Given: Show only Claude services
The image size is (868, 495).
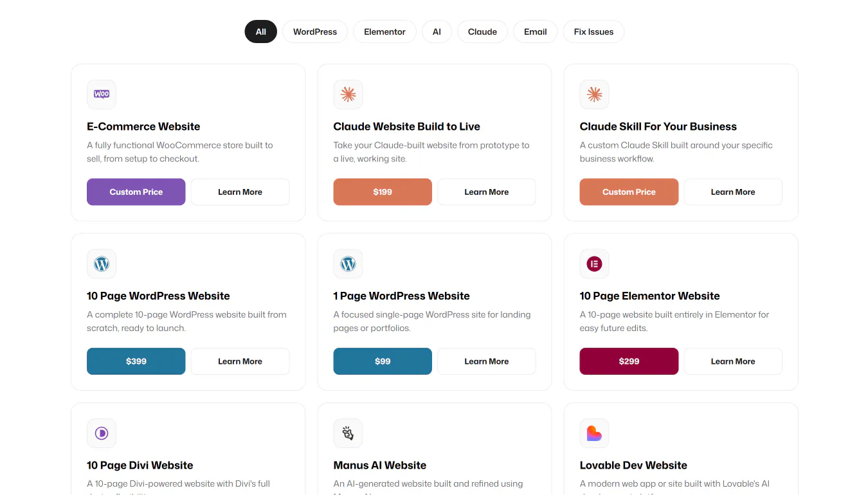Looking at the screenshot, I should pyautogui.click(x=482, y=32).
